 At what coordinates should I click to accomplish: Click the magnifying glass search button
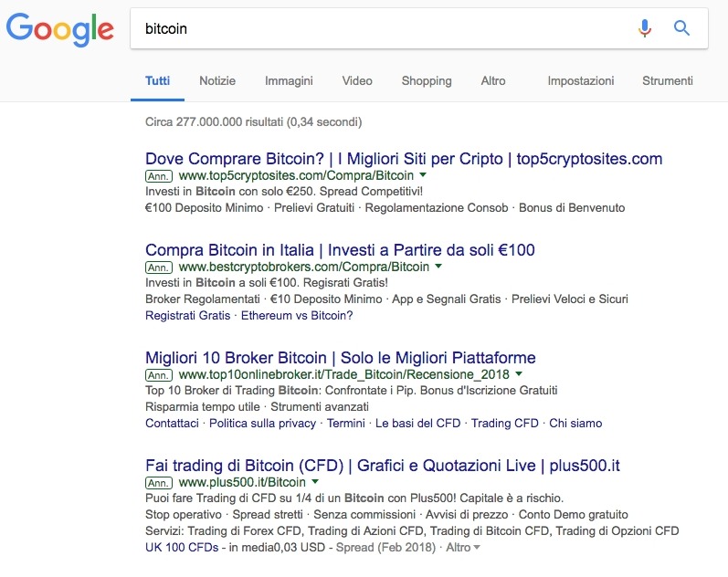click(681, 28)
